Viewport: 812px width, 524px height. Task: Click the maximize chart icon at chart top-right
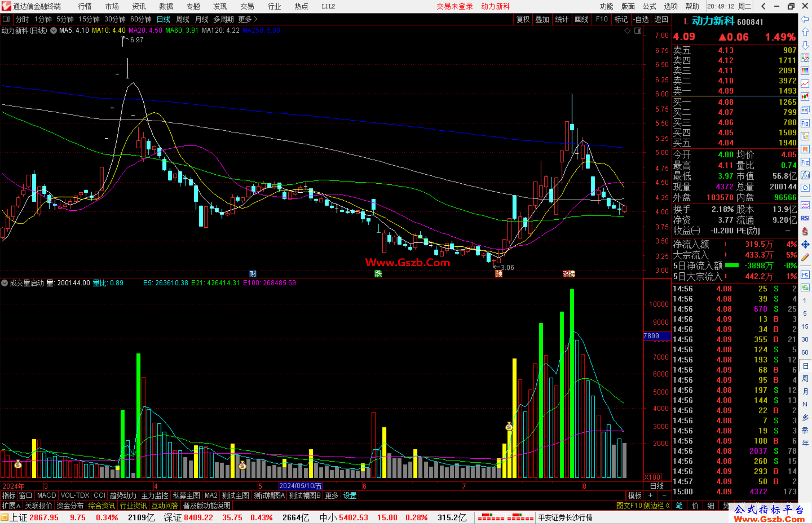tap(638, 31)
